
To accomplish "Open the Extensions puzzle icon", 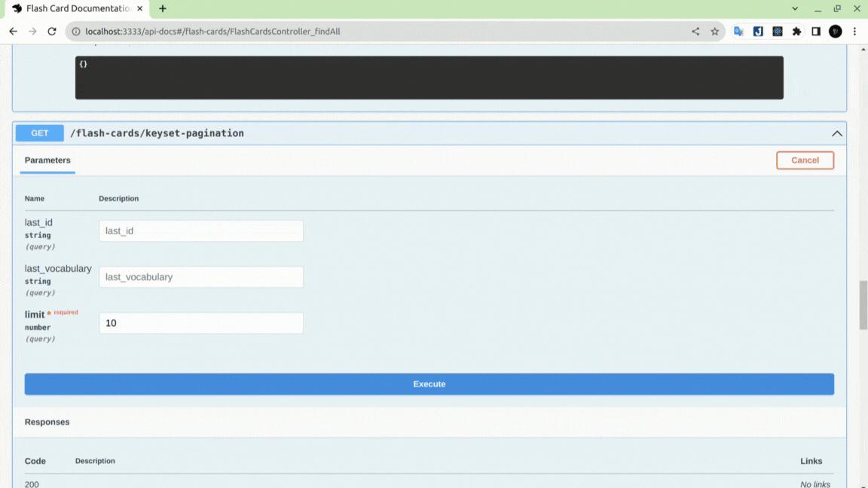I will click(796, 32).
